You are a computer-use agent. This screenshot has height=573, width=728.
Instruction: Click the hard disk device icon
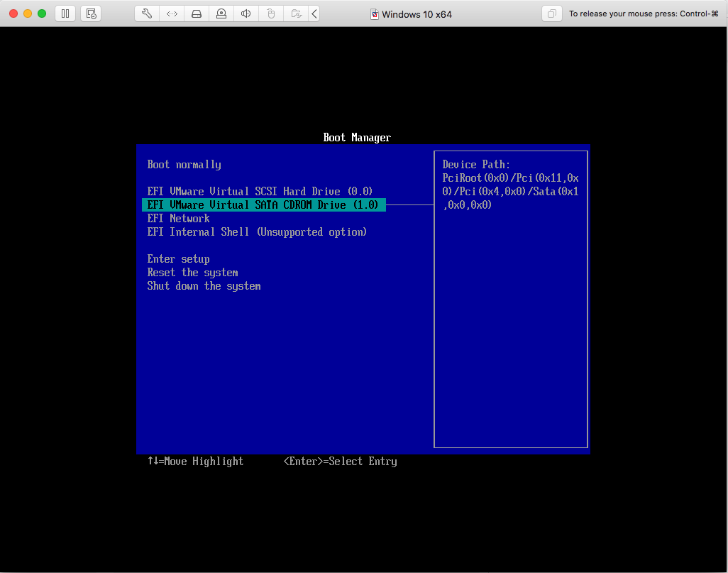point(197,13)
